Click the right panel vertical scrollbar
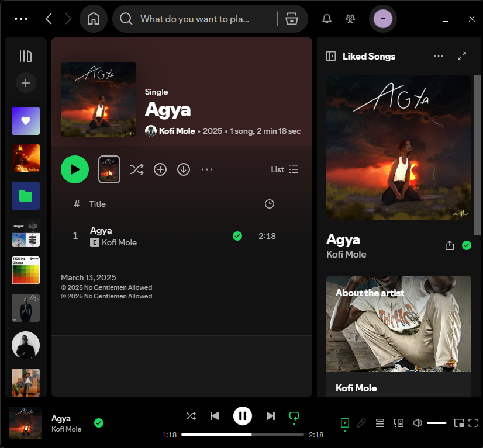This screenshot has height=448, width=483. (x=477, y=155)
